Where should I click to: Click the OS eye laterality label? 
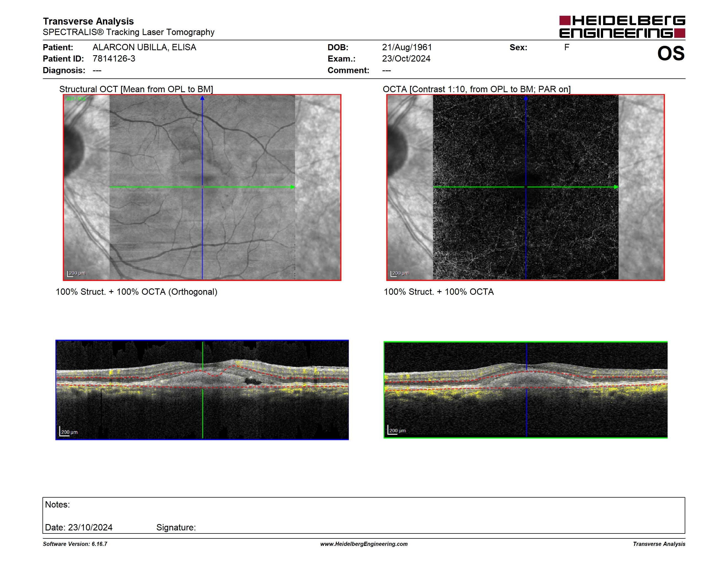671,53
